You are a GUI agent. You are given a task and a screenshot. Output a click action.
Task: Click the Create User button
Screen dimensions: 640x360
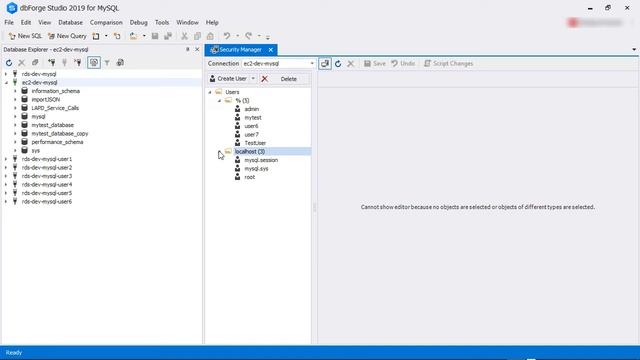pyautogui.click(x=228, y=79)
